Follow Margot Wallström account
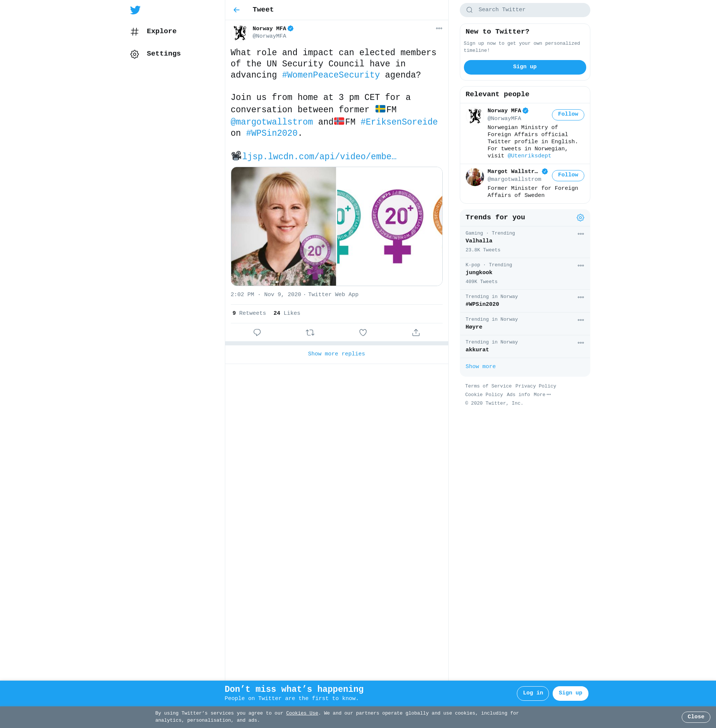This screenshot has width=716, height=728. (x=568, y=175)
